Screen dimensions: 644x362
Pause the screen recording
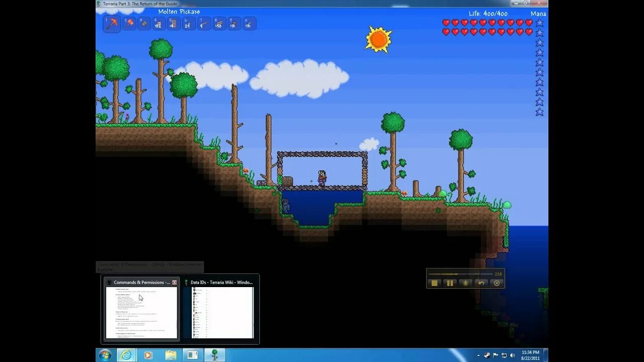coord(450,283)
